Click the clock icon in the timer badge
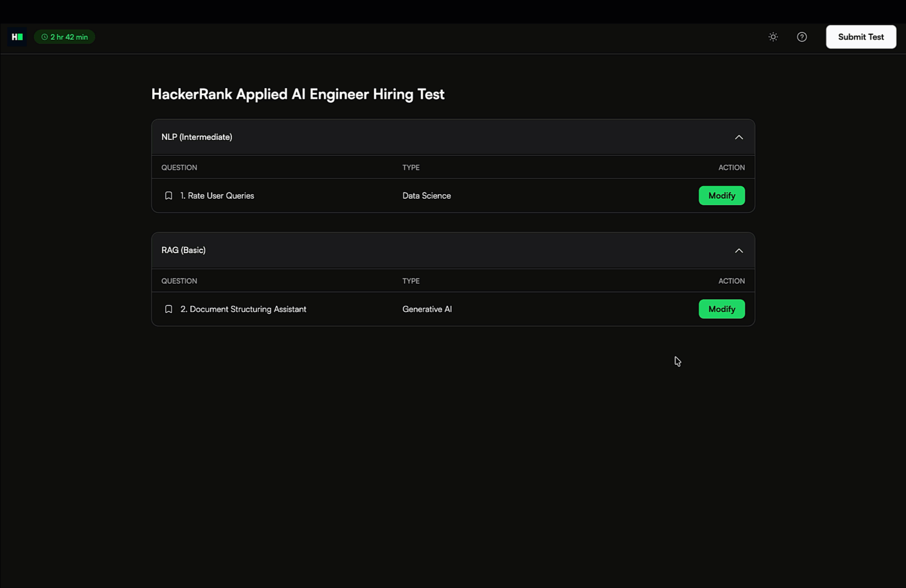The width and height of the screenshot is (906, 588). [x=44, y=36]
